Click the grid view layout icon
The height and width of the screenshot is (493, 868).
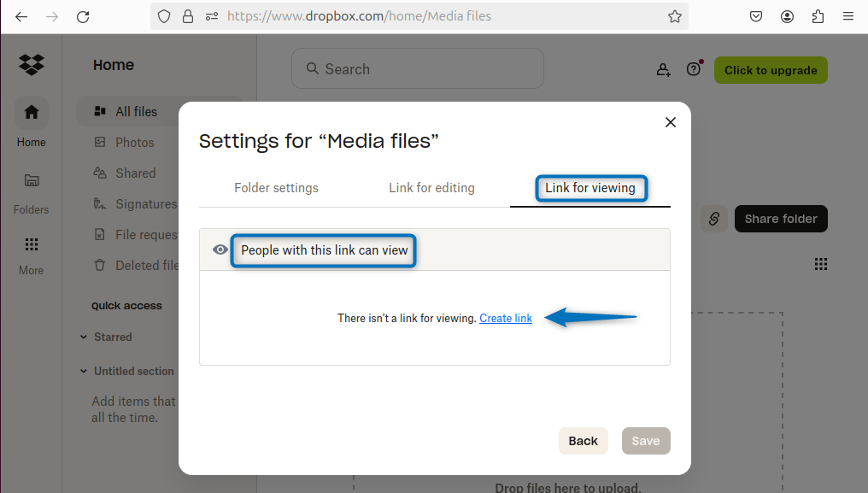point(821,264)
